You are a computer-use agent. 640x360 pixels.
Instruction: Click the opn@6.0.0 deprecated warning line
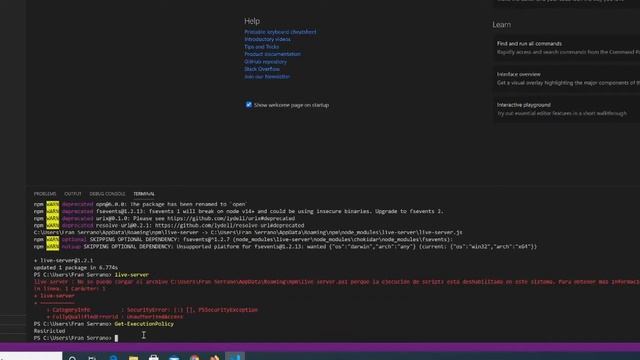tap(140, 204)
